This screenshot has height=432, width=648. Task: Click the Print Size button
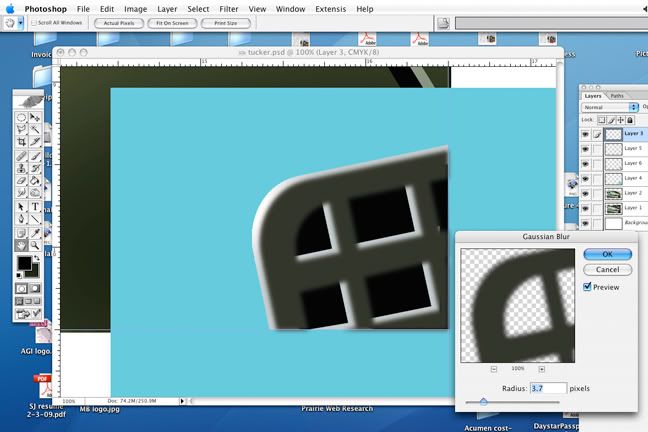click(x=226, y=23)
